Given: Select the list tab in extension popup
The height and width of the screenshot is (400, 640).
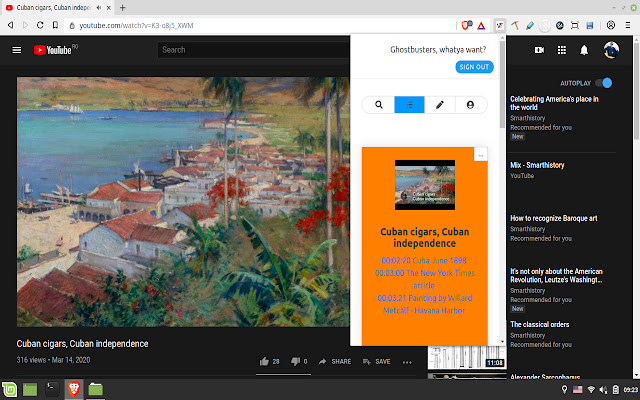Looking at the screenshot, I should 409,105.
